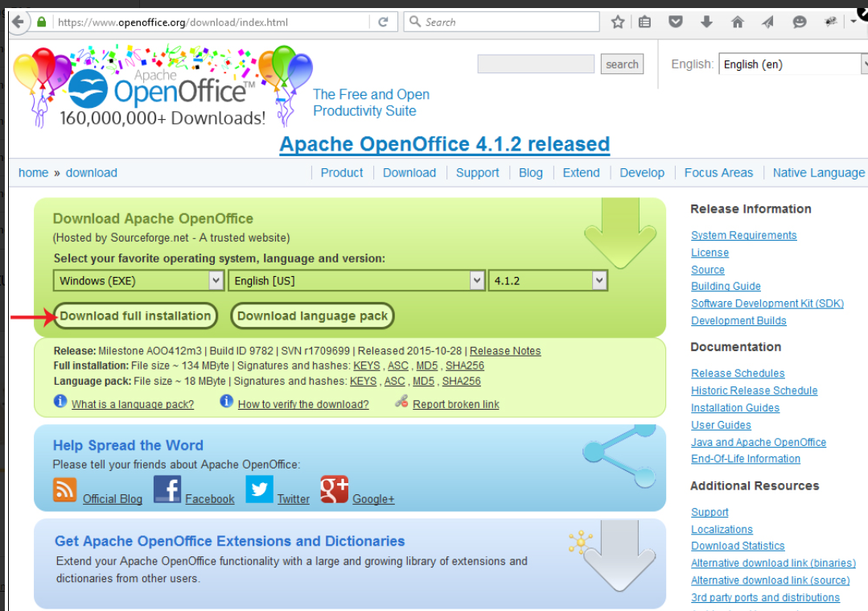This screenshot has width=868, height=611.
Task: Open 'Apache OpenOffice 4.1.2 released' headline link
Action: (445, 144)
